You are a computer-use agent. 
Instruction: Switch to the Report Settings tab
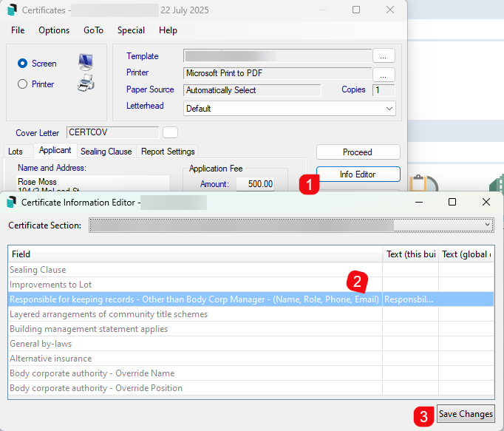pyautogui.click(x=168, y=151)
